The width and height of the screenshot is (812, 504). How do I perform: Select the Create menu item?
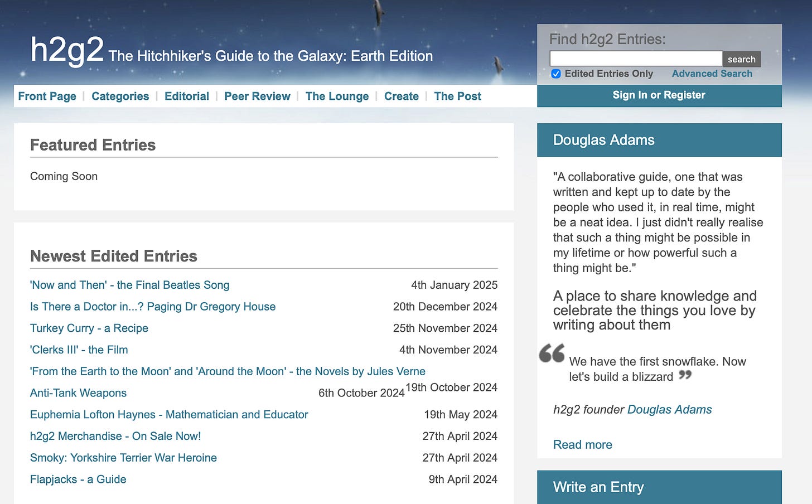pyautogui.click(x=402, y=96)
